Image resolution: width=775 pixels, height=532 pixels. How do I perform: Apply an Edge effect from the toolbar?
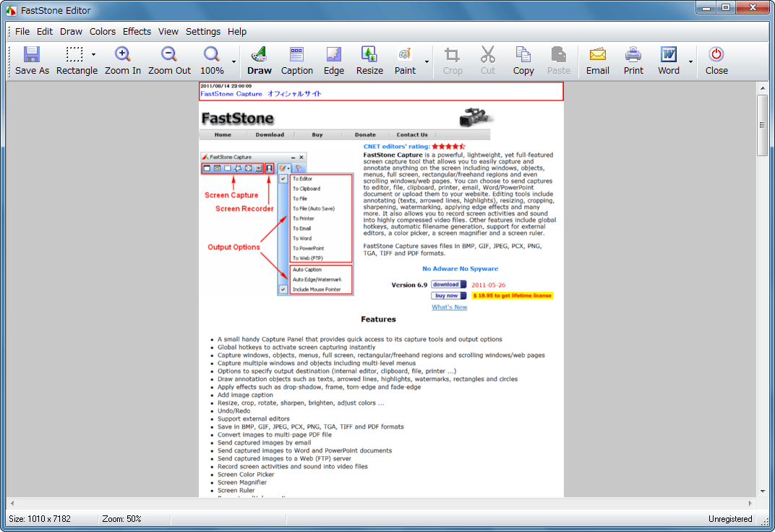(x=333, y=61)
